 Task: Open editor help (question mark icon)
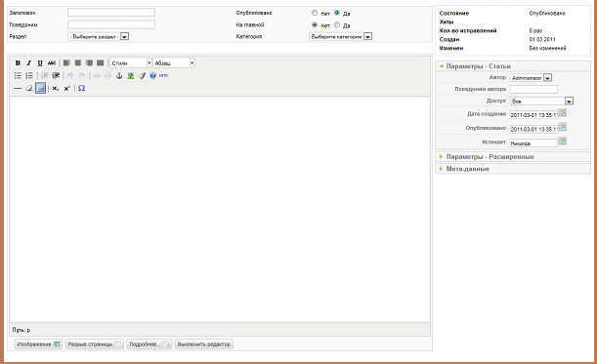(x=152, y=76)
